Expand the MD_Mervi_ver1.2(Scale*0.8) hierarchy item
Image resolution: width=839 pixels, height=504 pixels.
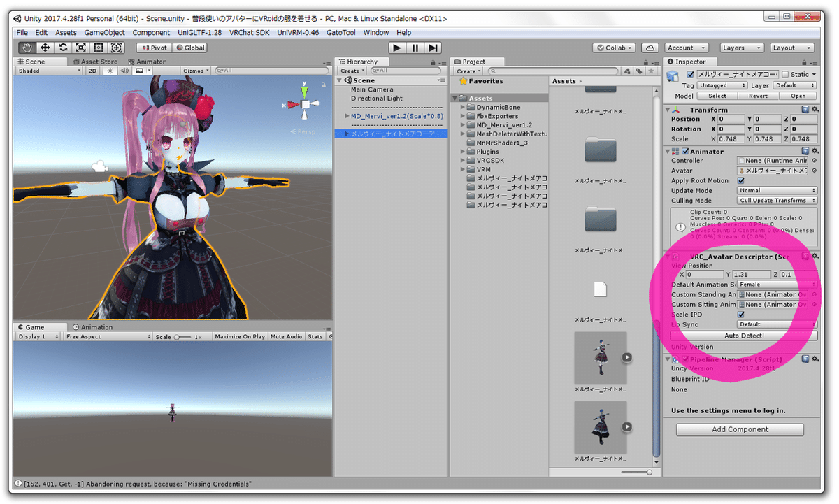[347, 116]
